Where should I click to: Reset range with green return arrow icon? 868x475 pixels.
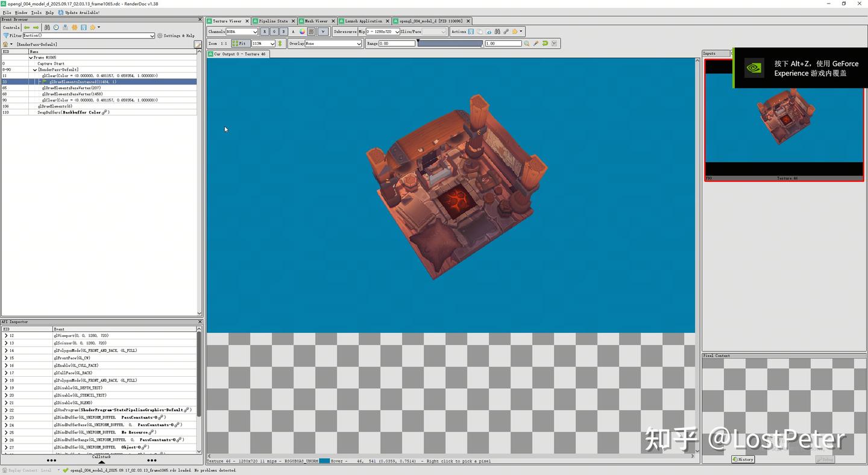point(546,43)
